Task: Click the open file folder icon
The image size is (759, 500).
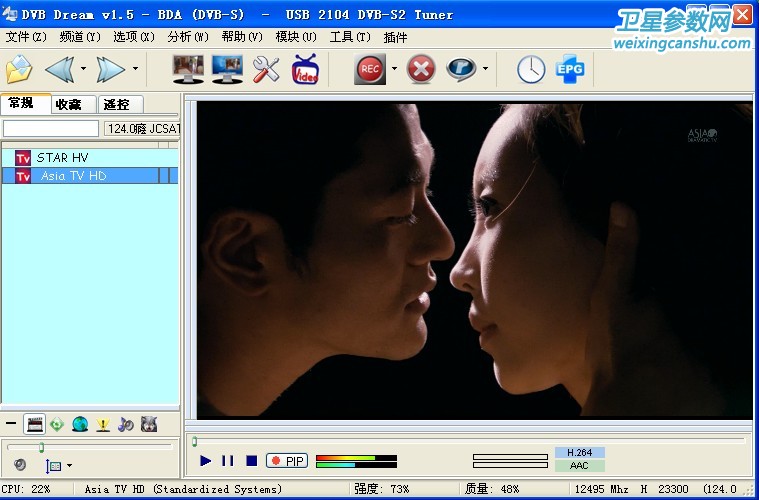Action: click(19, 70)
